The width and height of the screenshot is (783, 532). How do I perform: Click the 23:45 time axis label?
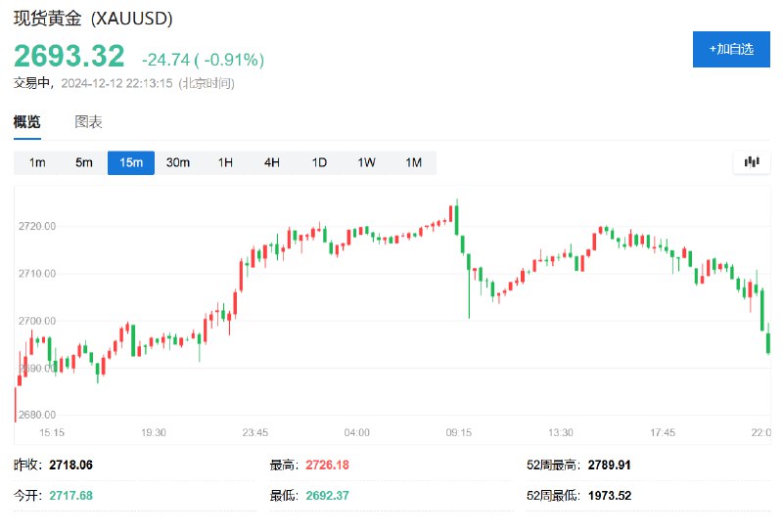255,432
